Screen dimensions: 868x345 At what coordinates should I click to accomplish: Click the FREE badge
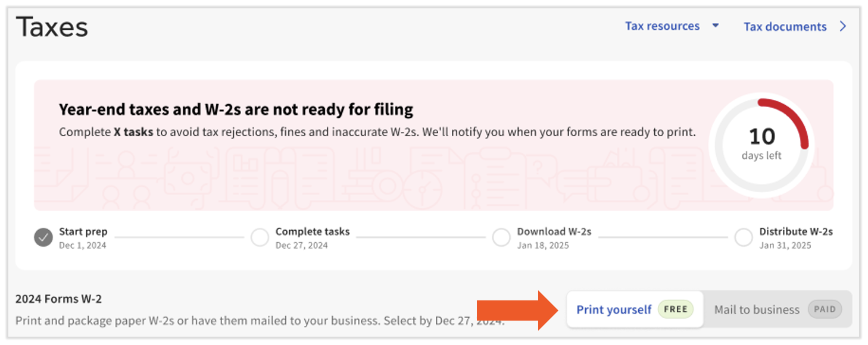click(x=676, y=309)
